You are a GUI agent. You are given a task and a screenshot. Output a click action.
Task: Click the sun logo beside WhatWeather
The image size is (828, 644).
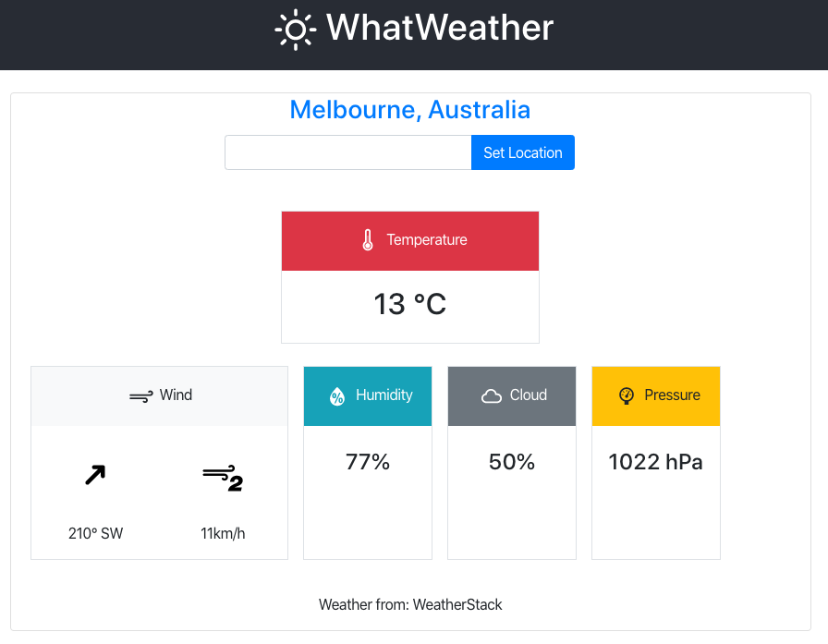tap(295, 29)
